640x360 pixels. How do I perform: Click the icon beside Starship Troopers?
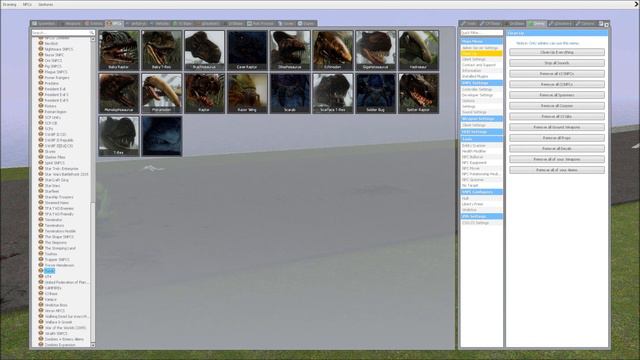coord(41,196)
